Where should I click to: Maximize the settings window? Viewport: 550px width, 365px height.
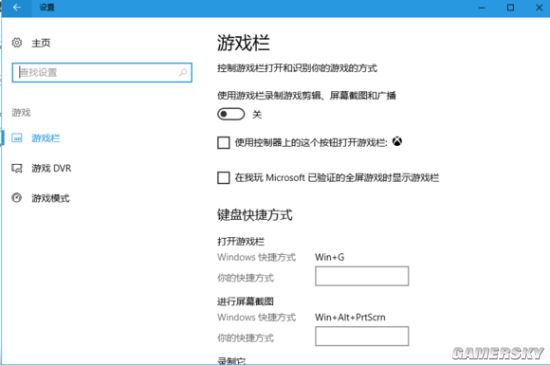[510, 8]
